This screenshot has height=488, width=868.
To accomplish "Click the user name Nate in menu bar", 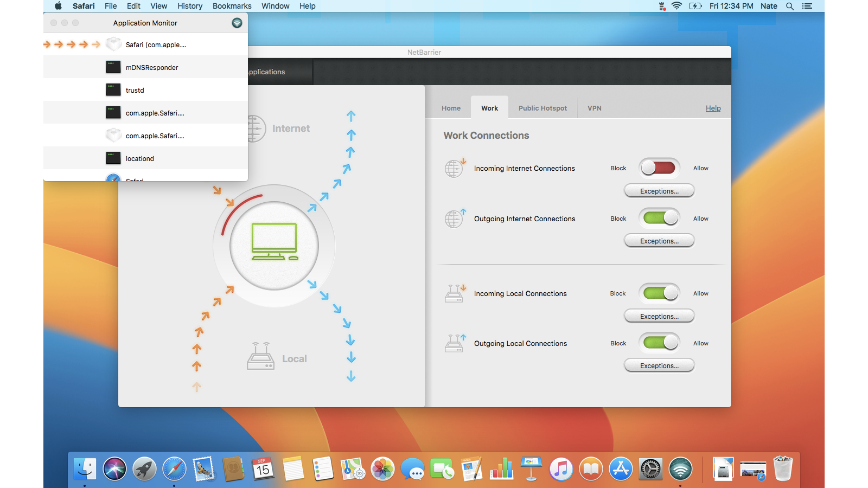I will point(769,6).
